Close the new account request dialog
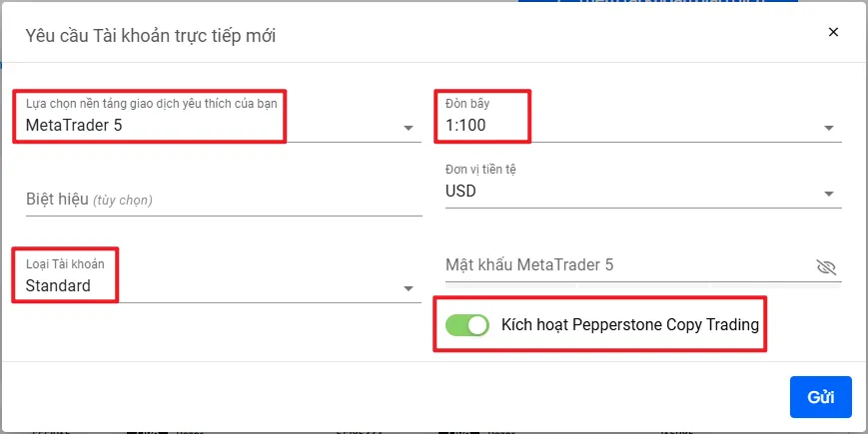868x434 pixels. coord(833,32)
